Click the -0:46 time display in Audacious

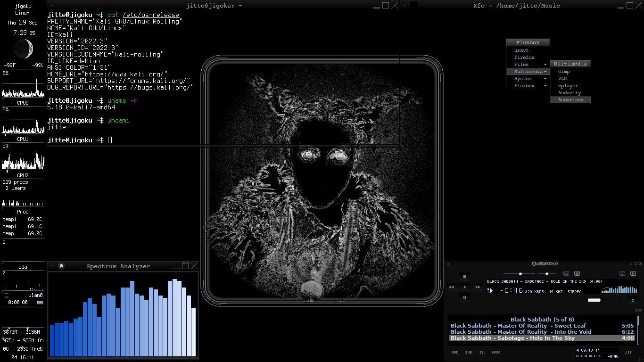point(512,290)
